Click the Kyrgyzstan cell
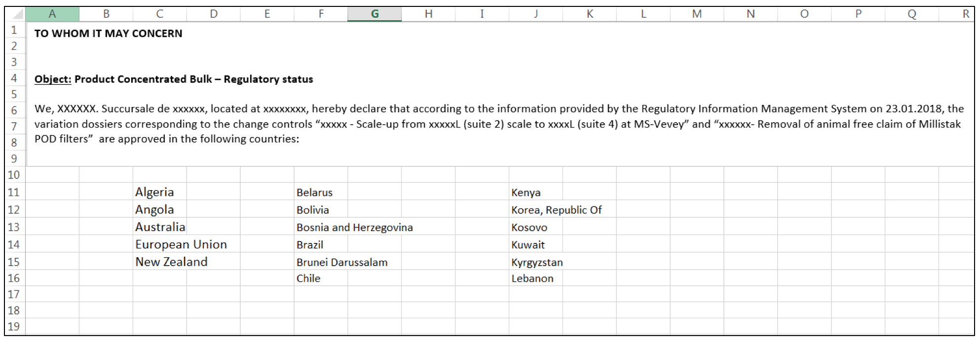980x341 pixels. (x=537, y=262)
